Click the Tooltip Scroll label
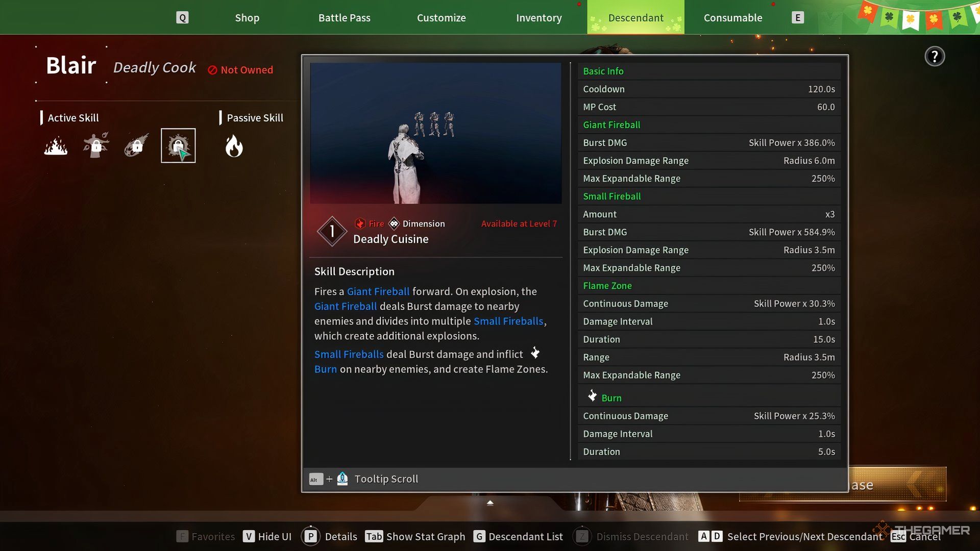 coord(386,479)
